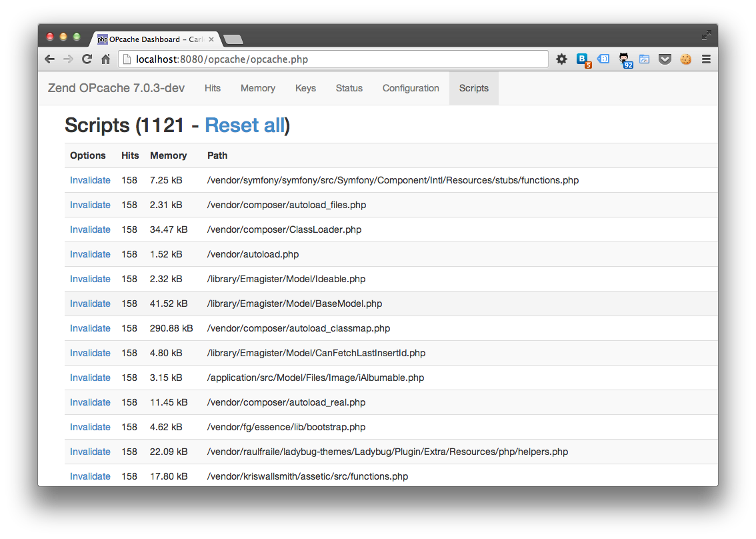Open the blue B extension with badge 5
Viewport: 756px width, 539px height.
[x=583, y=60]
